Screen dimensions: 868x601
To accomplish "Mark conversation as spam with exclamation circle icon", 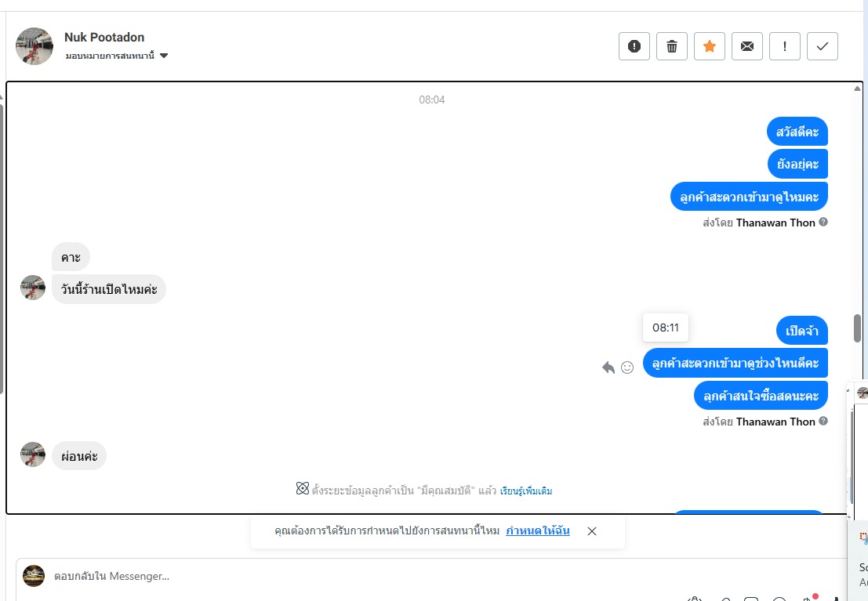I will click(634, 46).
